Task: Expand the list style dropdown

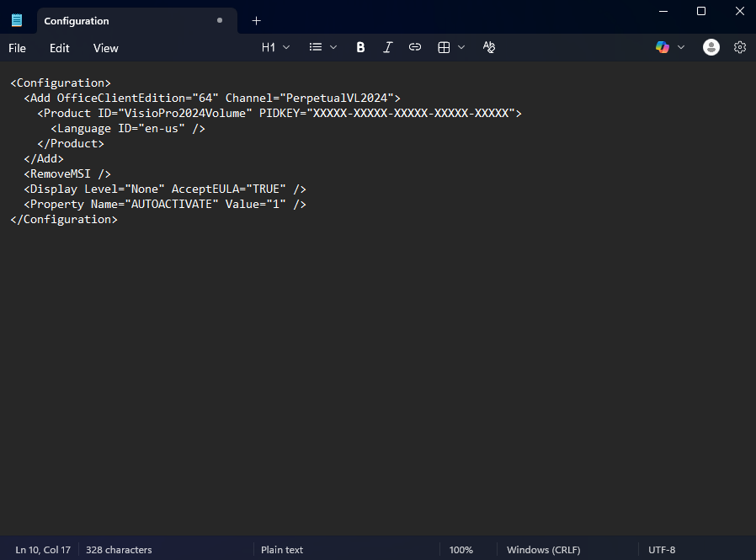Action: tap(322, 48)
